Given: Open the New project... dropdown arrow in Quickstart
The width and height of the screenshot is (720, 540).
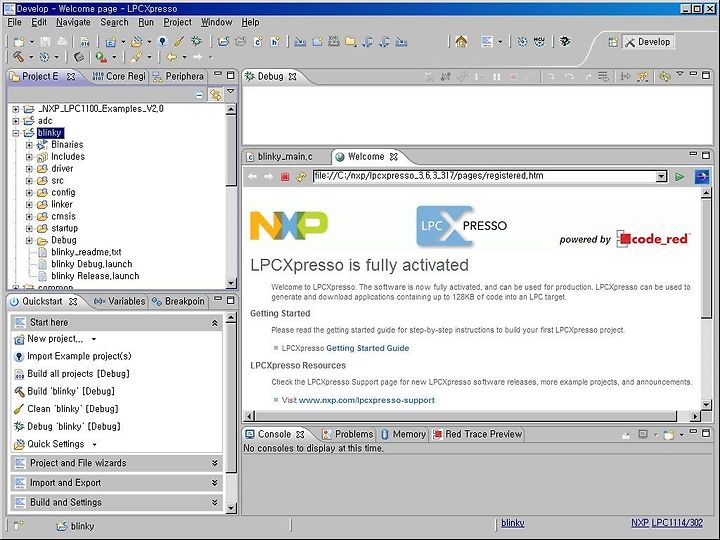Looking at the screenshot, I should pyautogui.click(x=94, y=339).
